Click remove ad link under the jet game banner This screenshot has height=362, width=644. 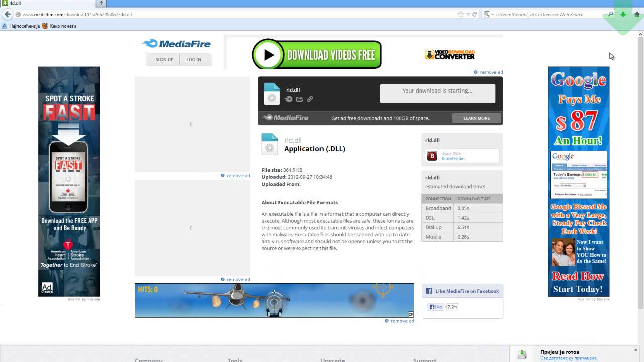pyautogui.click(x=399, y=321)
